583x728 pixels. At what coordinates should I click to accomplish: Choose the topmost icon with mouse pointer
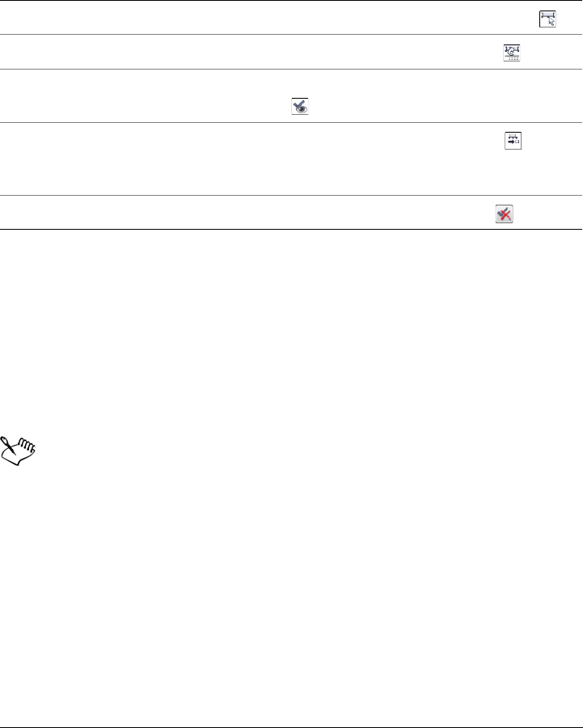pos(547,19)
